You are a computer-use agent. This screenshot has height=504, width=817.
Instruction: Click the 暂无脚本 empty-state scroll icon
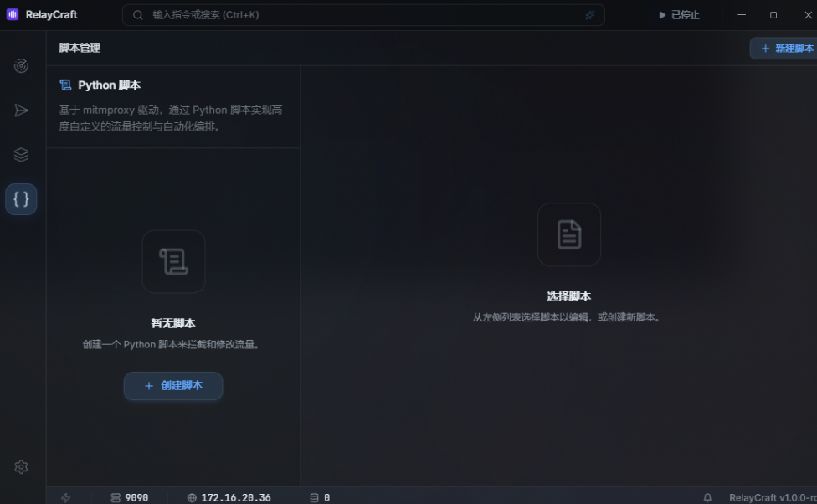(x=173, y=262)
